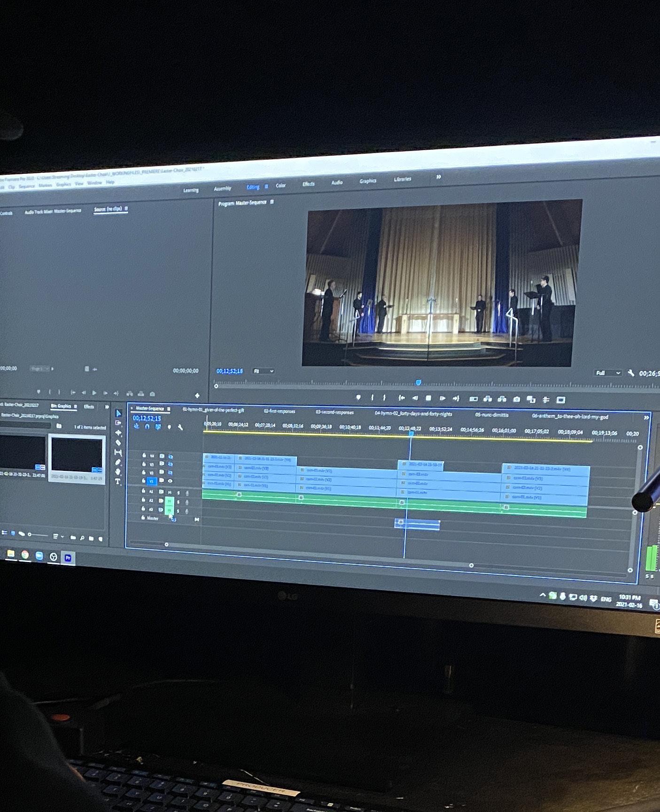Open the Editing workspace menu

point(266,187)
